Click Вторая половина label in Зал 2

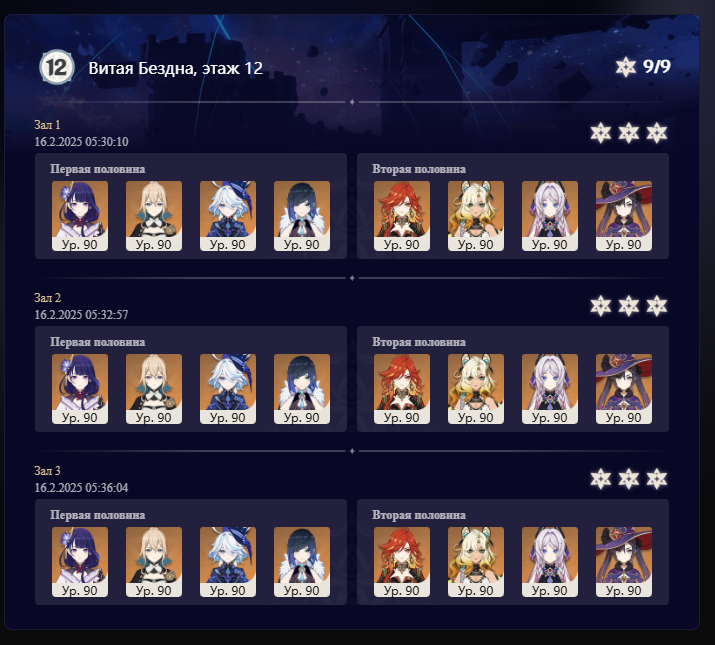(419, 342)
